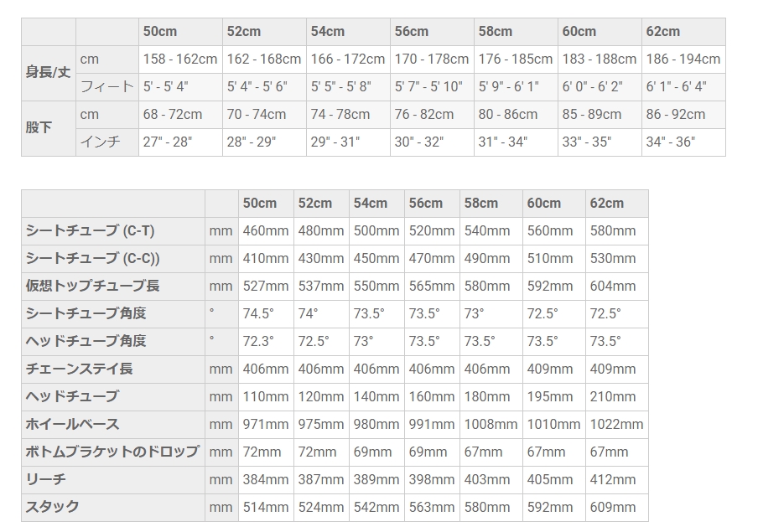758x532 pixels.
Task: Select the 72.3° head tube angle cell
Action: pos(258,341)
